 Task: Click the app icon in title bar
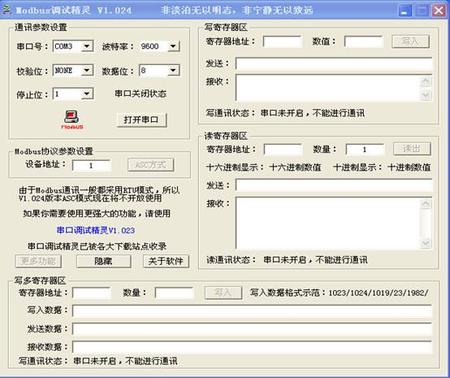coord(6,10)
